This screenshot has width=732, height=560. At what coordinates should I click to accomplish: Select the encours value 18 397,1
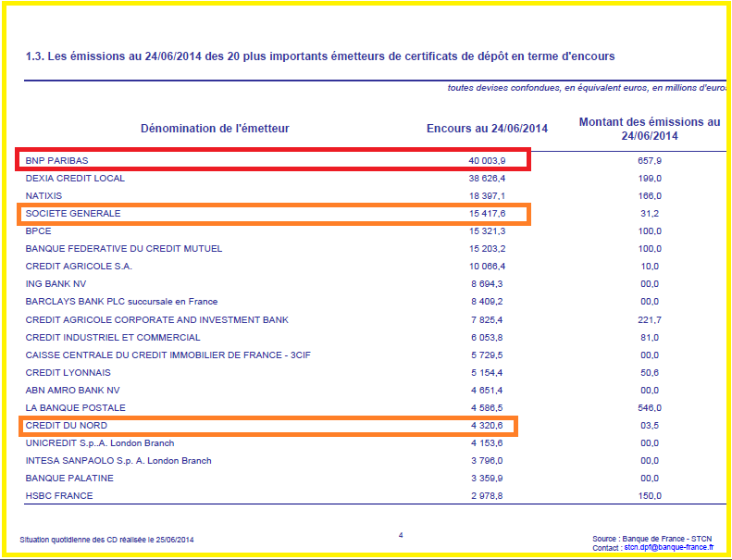[x=487, y=196]
